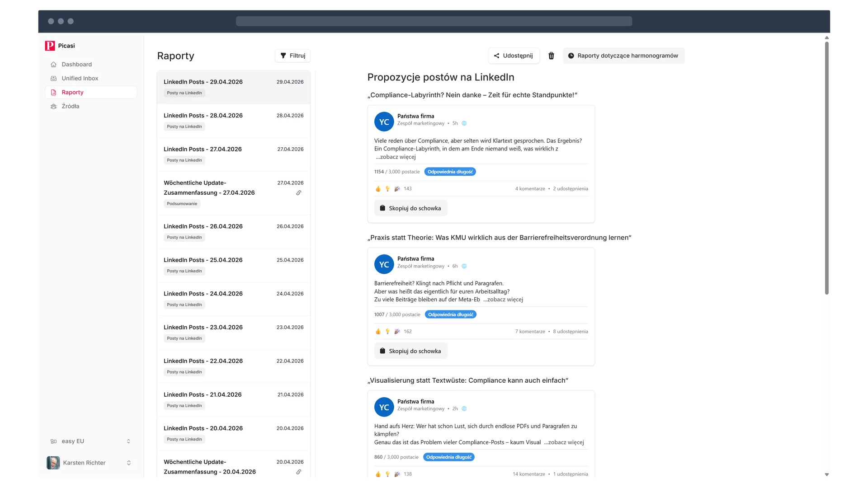The width and height of the screenshot is (868, 488).
Task: Open LinkedIn Posts - 26.04.2026 report
Action: [x=234, y=231]
